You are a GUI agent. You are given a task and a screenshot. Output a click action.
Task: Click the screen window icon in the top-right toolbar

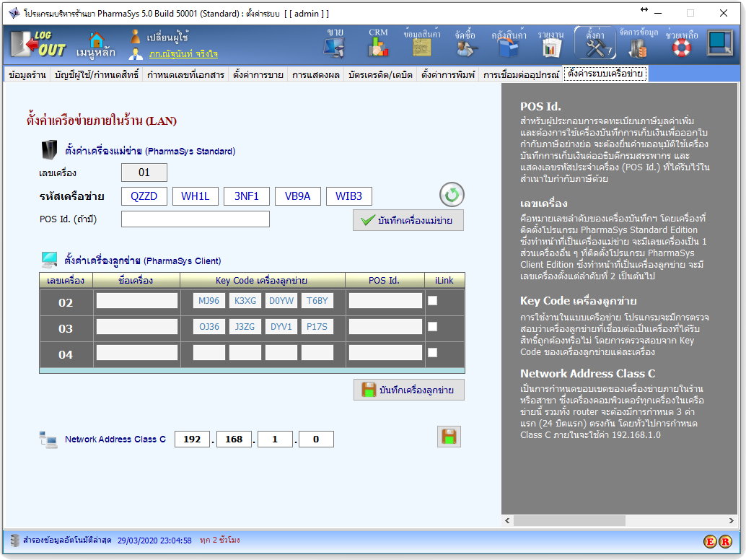point(721,43)
